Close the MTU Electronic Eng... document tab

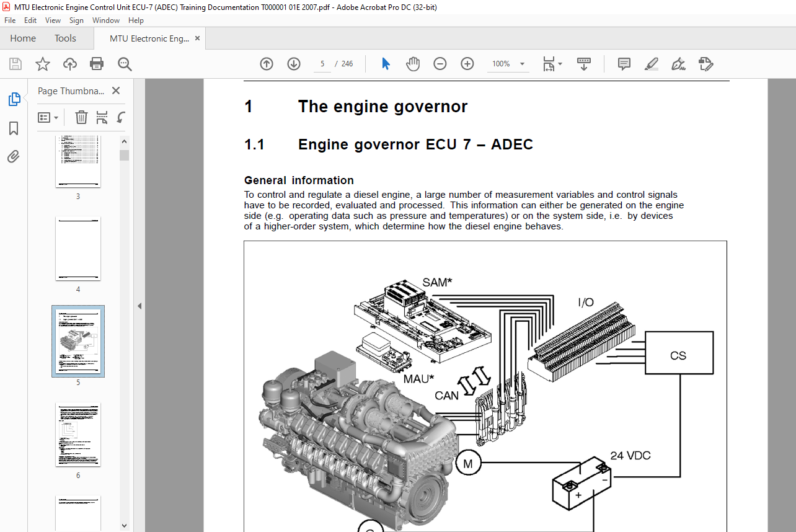pos(198,38)
